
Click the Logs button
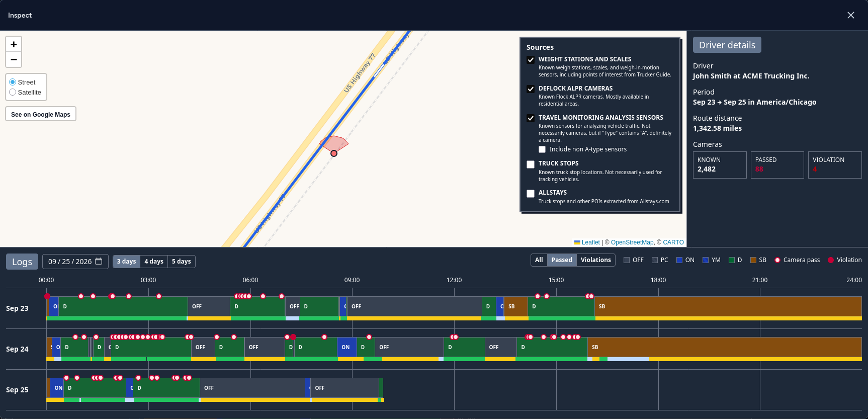(22, 262)
